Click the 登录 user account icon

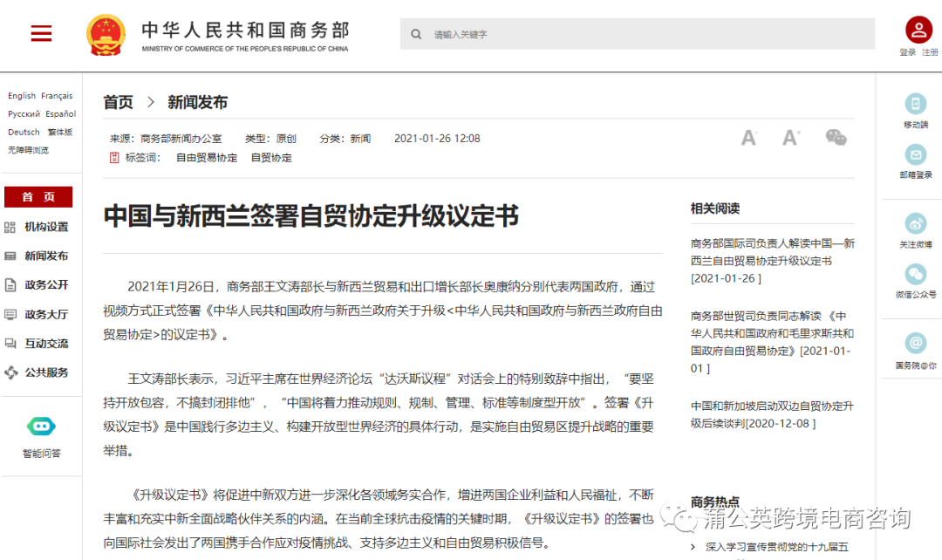click(x=918, y=29)
